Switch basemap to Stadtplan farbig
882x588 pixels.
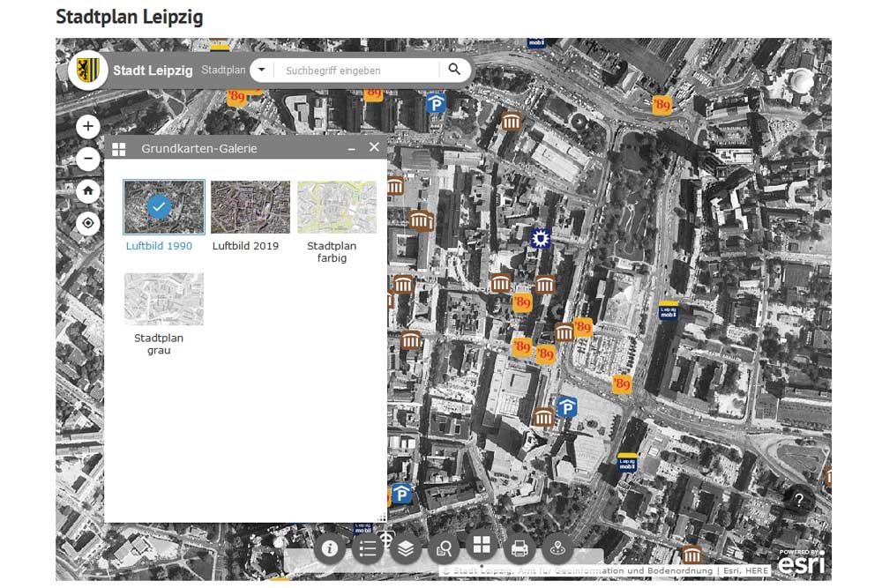pos(337,207)
